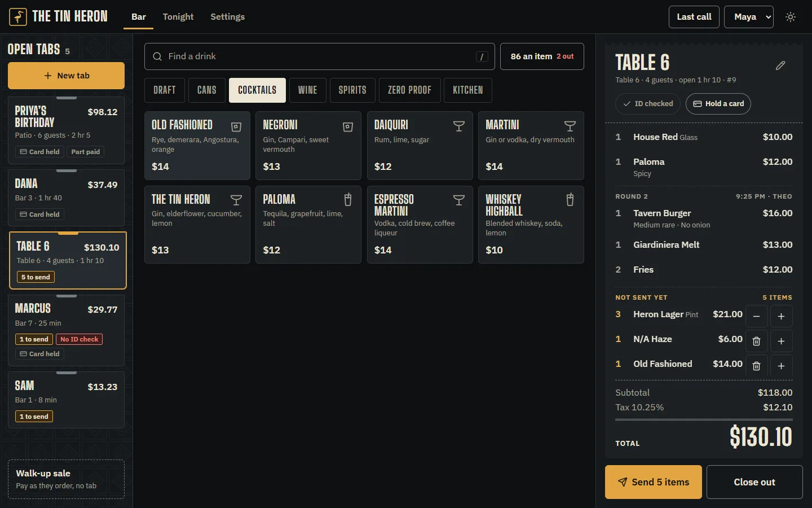Add the Old Fashioned cocktail card
This screenshot has height=508, width=812.
coord(197,146)
